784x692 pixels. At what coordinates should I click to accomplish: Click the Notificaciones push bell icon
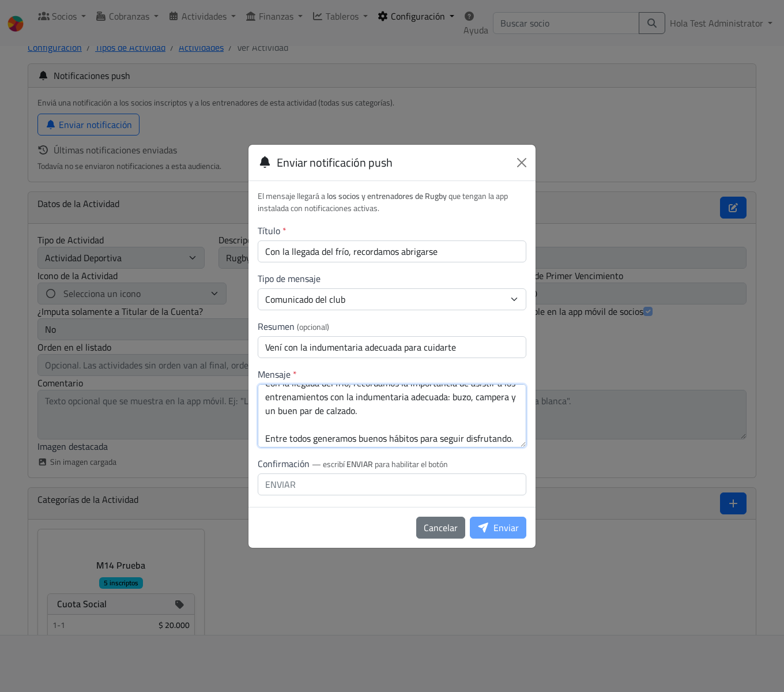coord(43,76)
